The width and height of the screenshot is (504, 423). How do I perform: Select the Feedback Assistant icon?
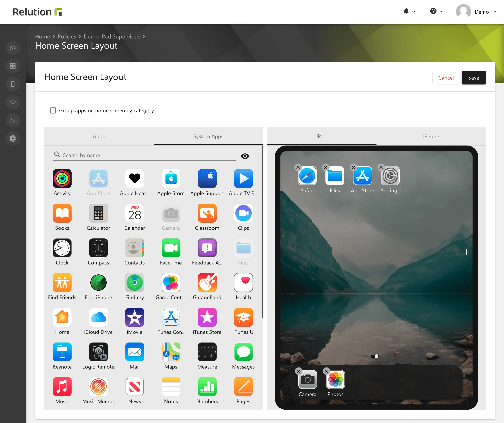click(x=207, y=248)
